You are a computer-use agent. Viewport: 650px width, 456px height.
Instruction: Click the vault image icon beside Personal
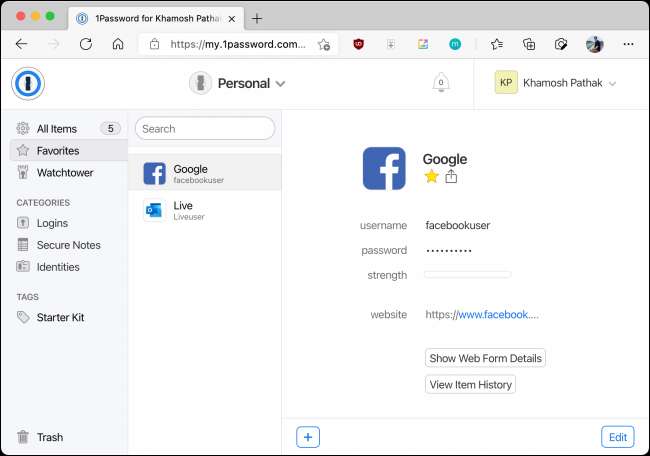200,83
